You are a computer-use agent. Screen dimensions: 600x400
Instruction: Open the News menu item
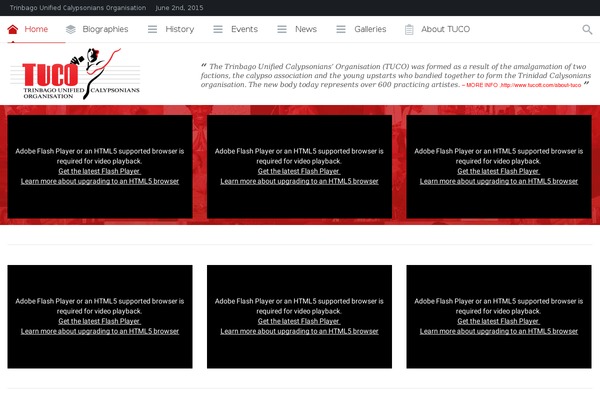pyautogui.click(x=306, y=29)
